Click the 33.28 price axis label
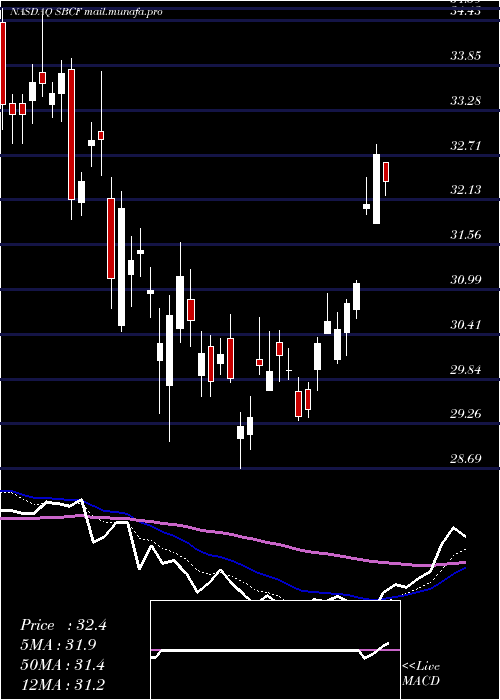500x700 pixels. 466,101
